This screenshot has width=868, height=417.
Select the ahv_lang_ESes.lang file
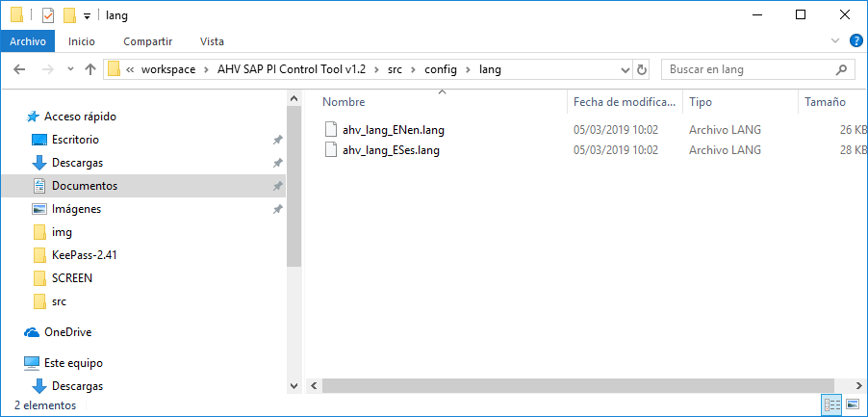391,149
